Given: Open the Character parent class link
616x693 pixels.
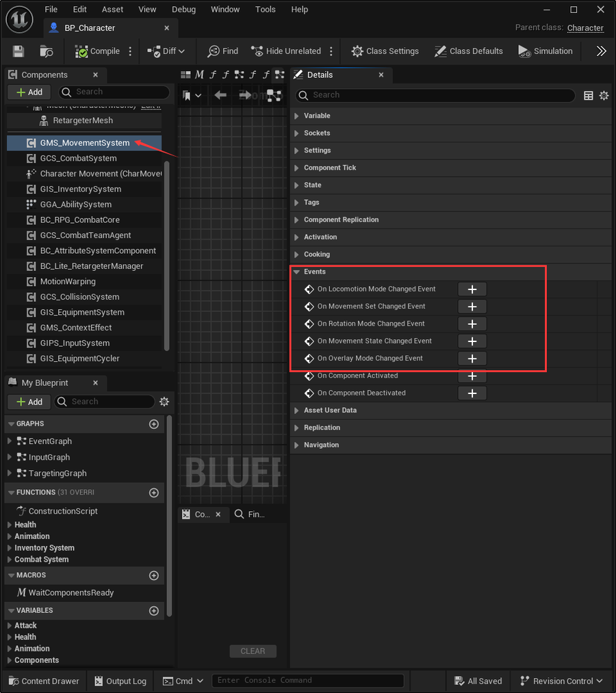Looking at the screenshot, I should pyautogui.click(x=585, y=28).
